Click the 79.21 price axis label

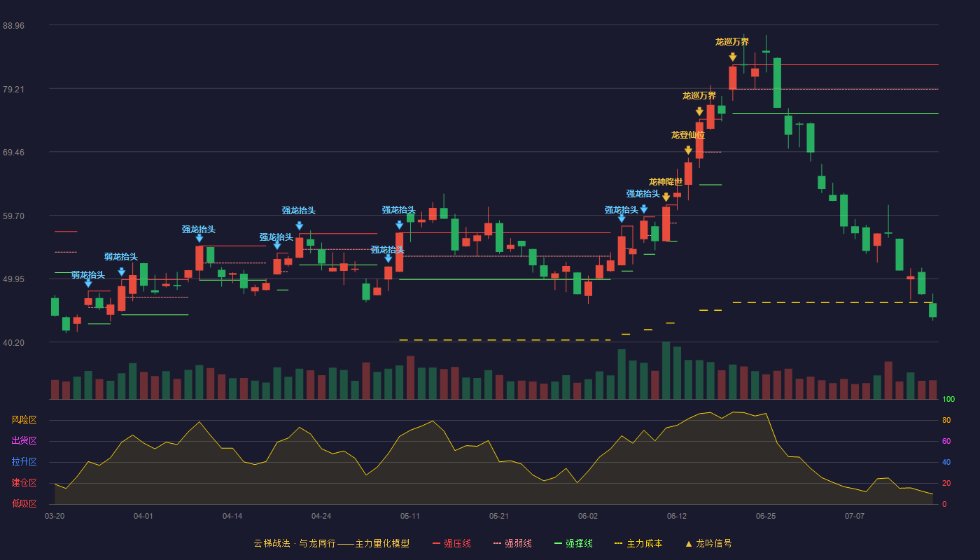(x=13, y=90)
